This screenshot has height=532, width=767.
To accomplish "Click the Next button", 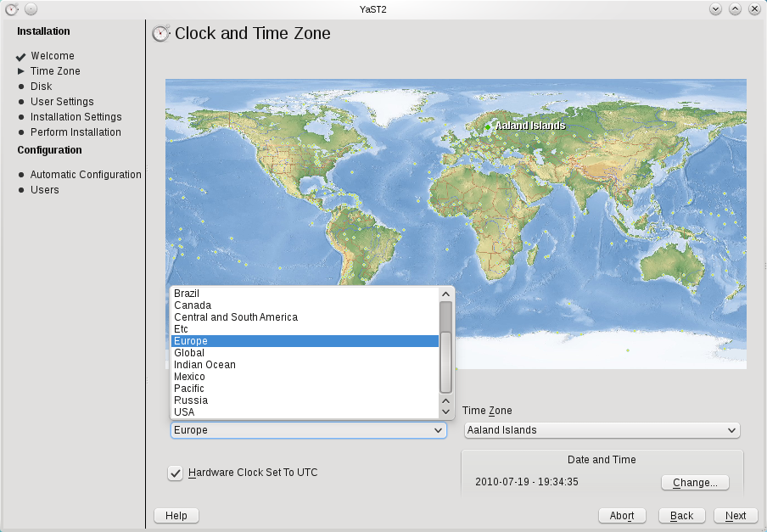I will click(x=735, y=516).
